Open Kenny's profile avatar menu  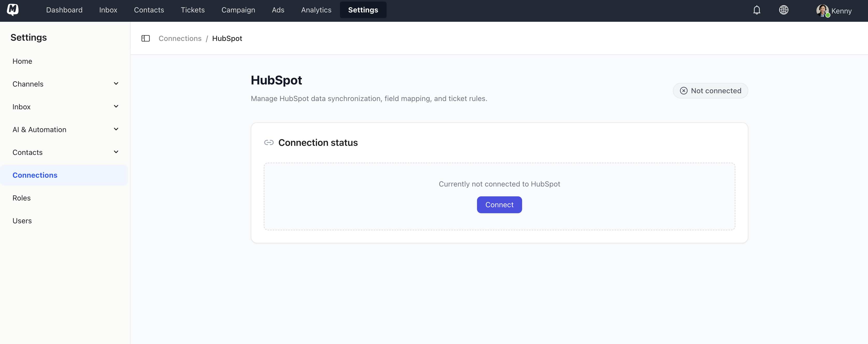click(822, 10)
